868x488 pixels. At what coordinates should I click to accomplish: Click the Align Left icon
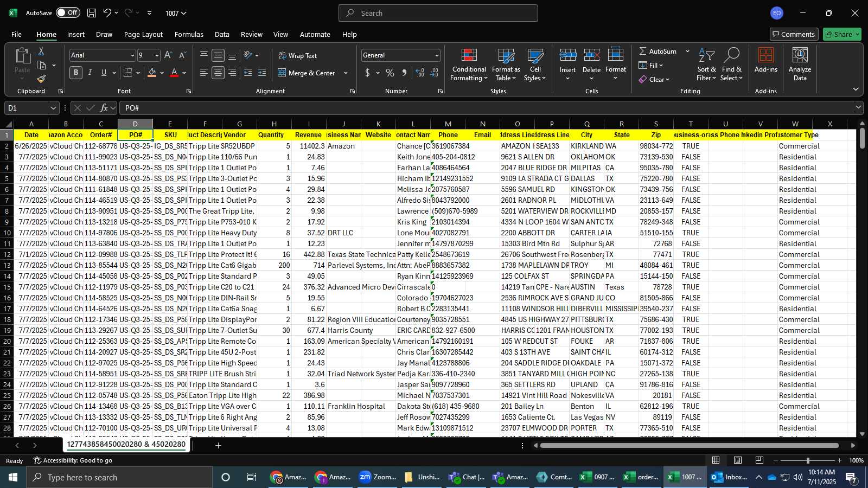pyautogui.click(x=204, y=73)
